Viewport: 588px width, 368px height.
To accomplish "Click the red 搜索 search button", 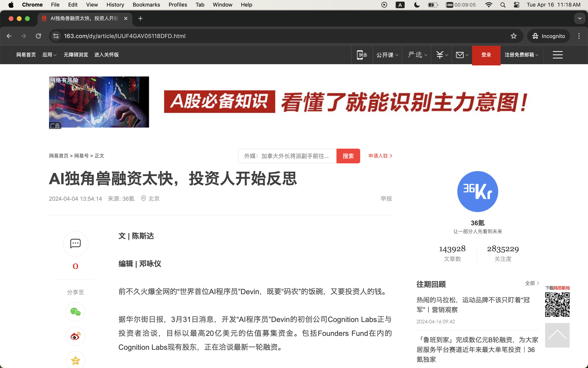I will (348, 156).
